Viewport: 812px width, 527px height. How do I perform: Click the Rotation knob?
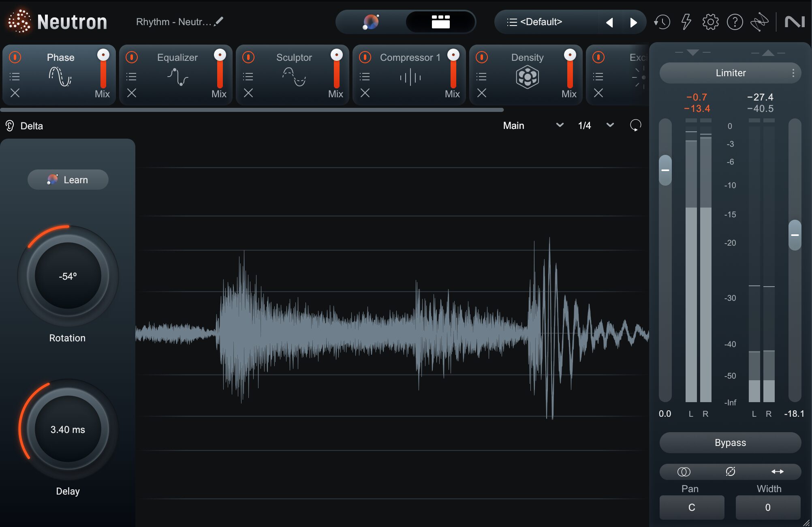(68, 276)
